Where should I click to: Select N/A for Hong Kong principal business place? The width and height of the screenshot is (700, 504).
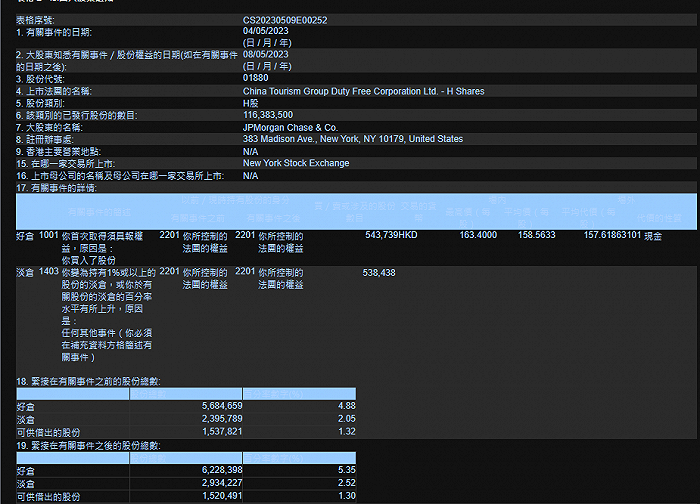pos(250,152)
